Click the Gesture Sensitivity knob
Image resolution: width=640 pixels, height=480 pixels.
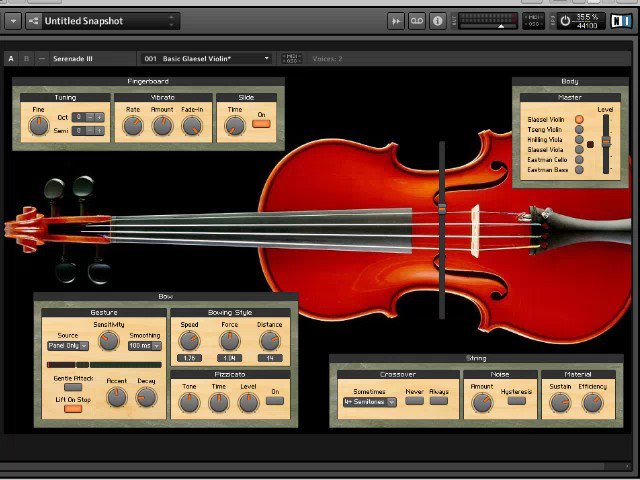tap(109, 340)
